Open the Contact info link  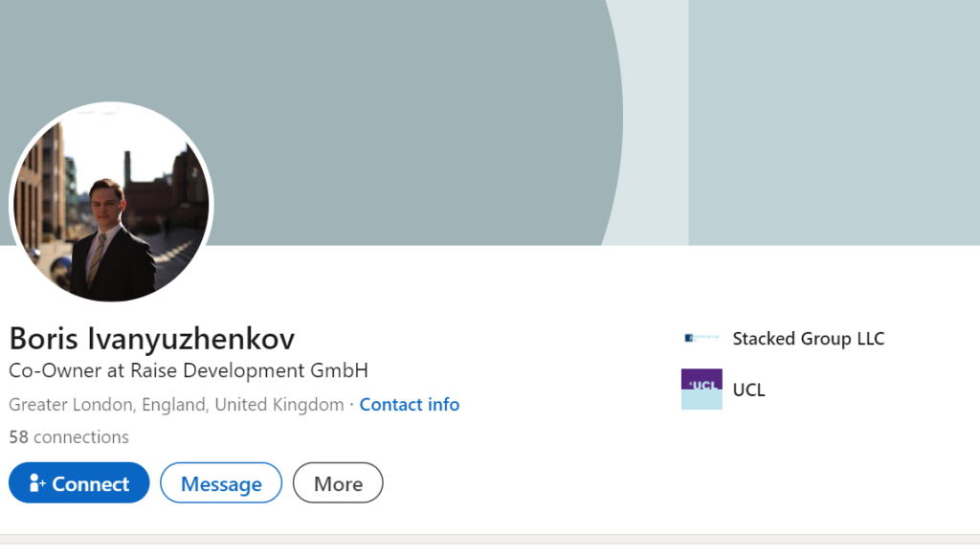[410, 405]
